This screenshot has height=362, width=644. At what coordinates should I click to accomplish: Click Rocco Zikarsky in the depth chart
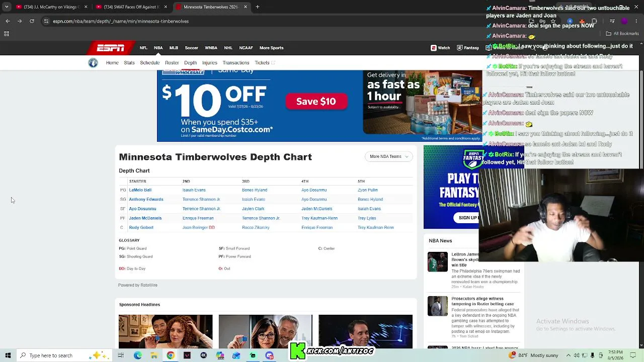tap(256, 227)
